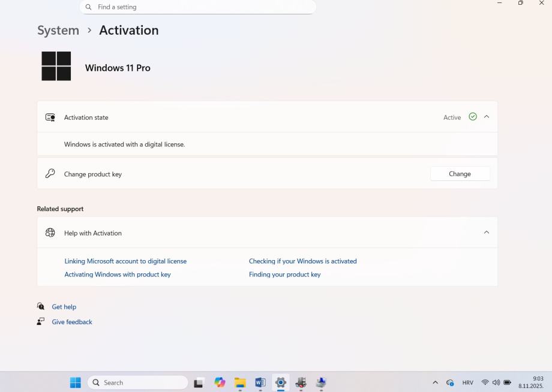Click the volume speaker tray icon
The height and width of the screenshot is (392, 552).
click(x=496, y=382)
